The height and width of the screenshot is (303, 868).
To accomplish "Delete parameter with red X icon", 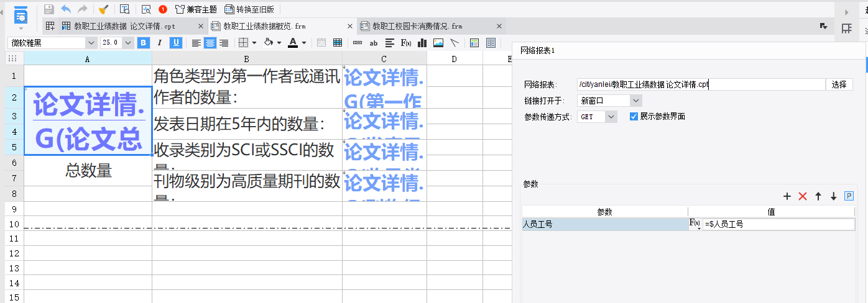I will click(x=803, y=196).
